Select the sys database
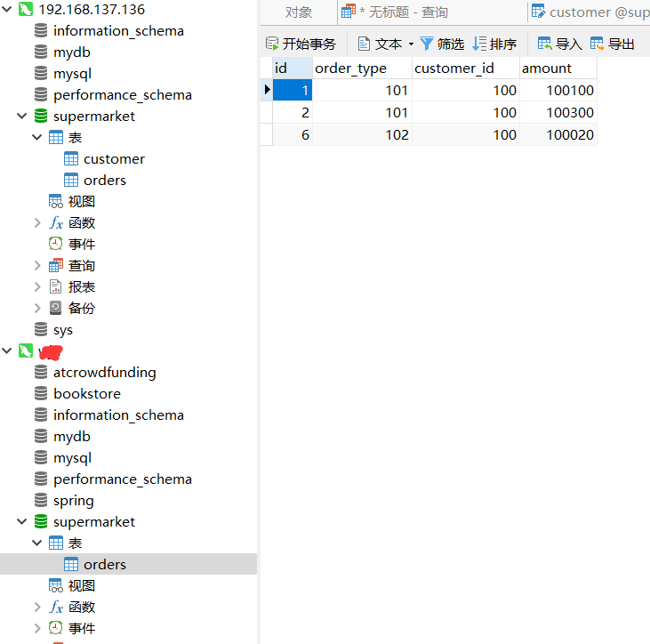Viewport: 650px width, 644px height. click(x=63, y=330)
